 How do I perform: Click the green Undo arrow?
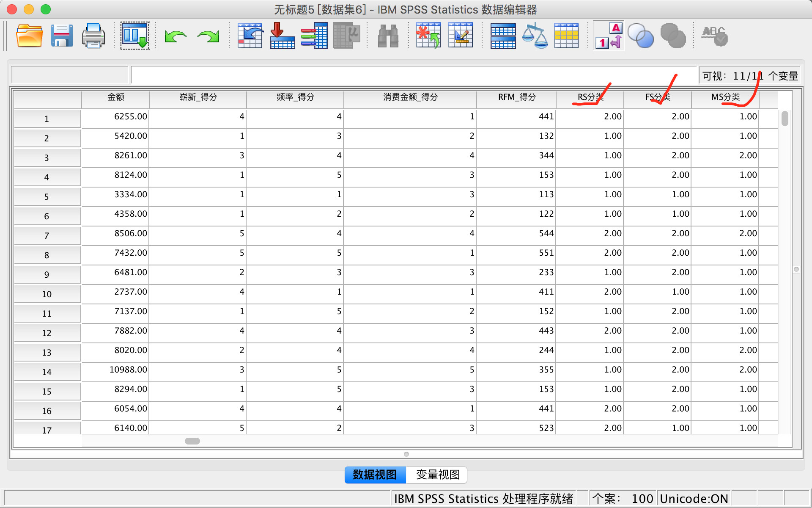pyautogui.click(x=176, y=36)
